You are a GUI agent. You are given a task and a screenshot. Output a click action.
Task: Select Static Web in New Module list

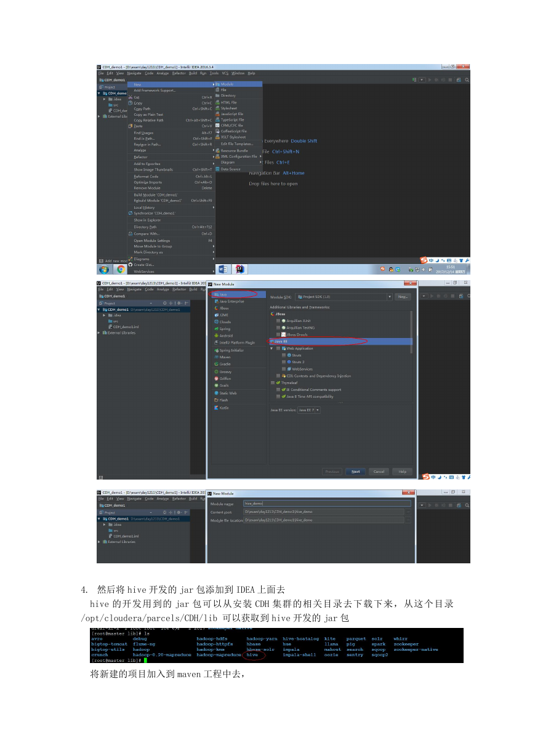pos(239,393)
